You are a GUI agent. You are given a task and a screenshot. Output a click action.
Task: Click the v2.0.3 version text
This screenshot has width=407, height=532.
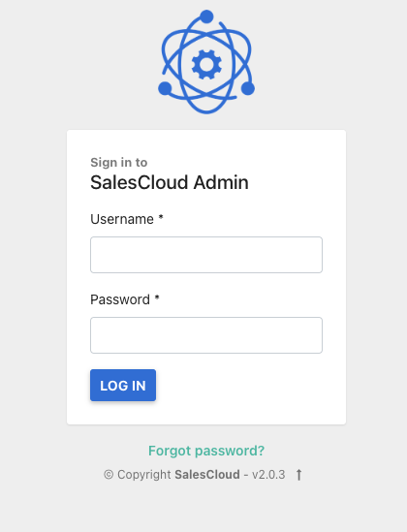point(268,474)
